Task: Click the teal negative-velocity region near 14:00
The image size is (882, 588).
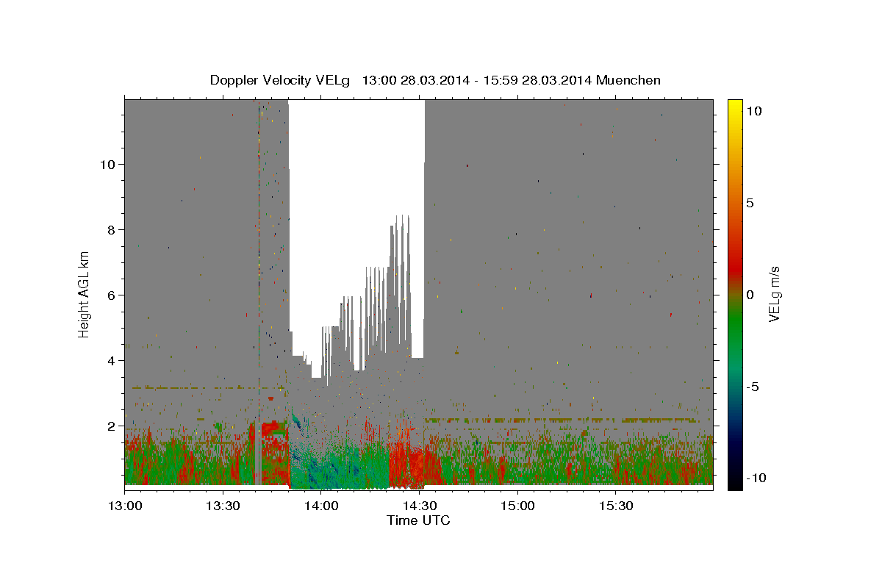Action: pos(338,467)
